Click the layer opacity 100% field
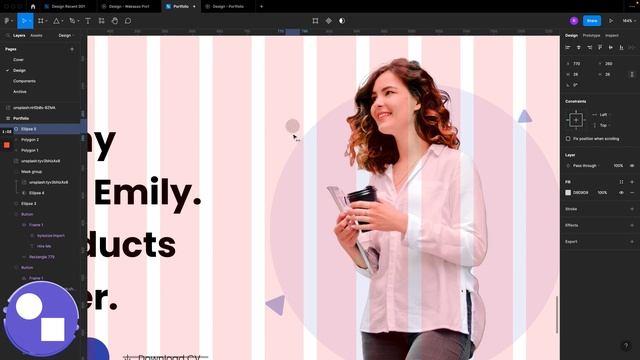This screenshot has width=640, height=360. coord(618,166)
